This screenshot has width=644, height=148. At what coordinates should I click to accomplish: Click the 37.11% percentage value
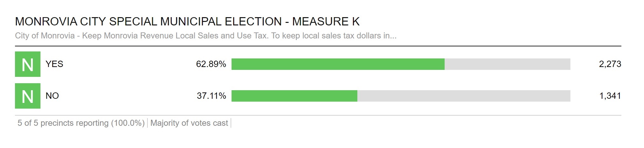[x=211, y=96]
